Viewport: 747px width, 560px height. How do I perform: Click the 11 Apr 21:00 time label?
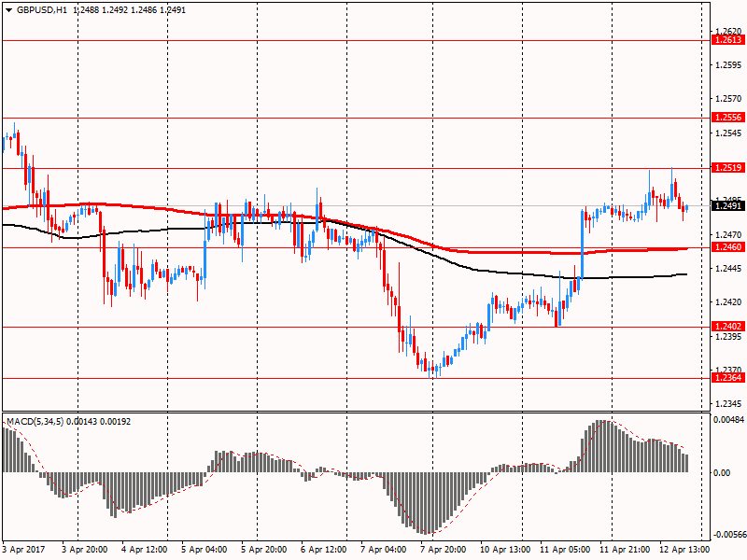(x=624, y=550)
